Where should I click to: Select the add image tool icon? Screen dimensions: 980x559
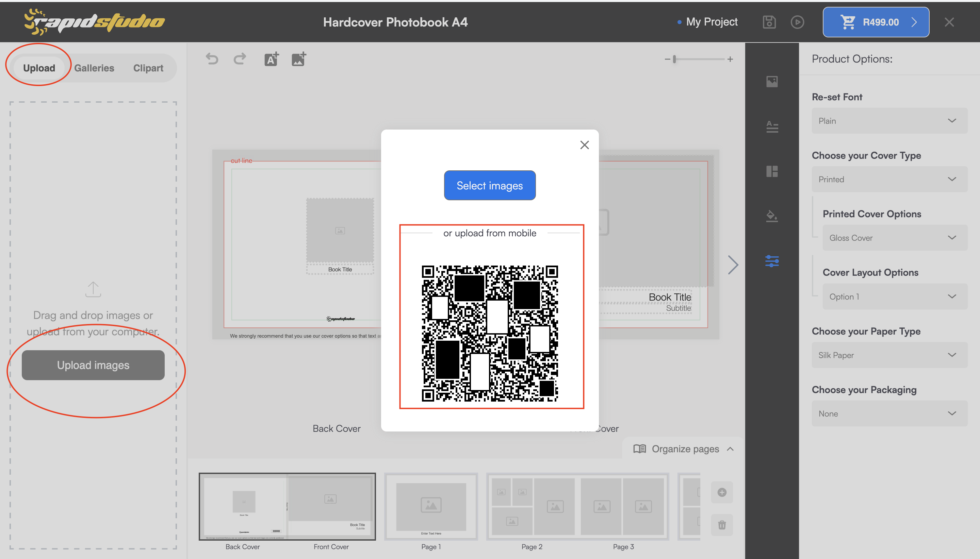click(x=298, y=59)
